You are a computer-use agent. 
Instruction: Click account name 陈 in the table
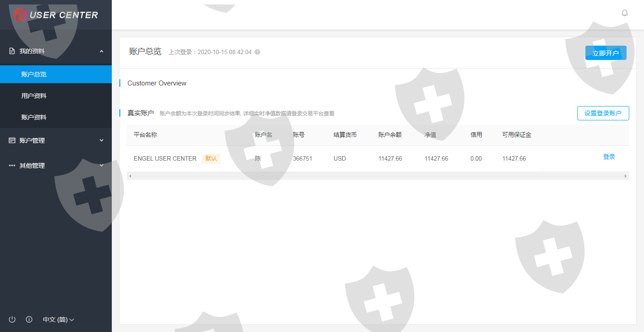pyautogui.click(x=258, y=158)
